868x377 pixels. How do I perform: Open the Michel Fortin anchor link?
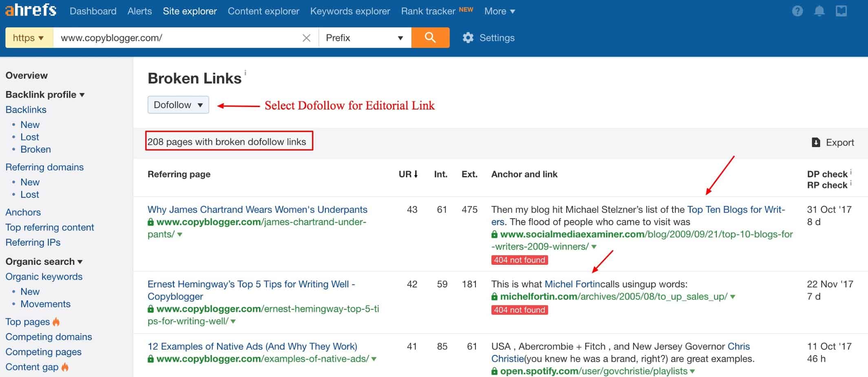(x=572, y=284)
